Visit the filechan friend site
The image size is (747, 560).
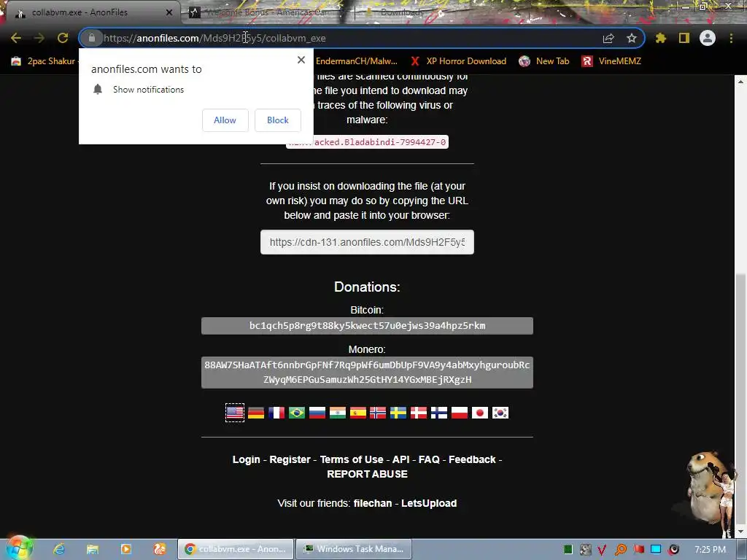tap(373, 503)
